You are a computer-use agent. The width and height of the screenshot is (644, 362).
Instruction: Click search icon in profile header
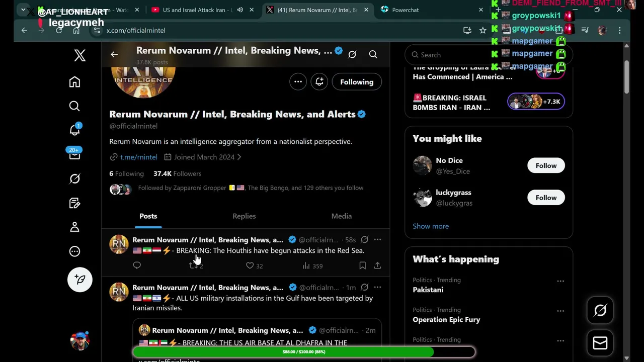(x=373, y=54)
